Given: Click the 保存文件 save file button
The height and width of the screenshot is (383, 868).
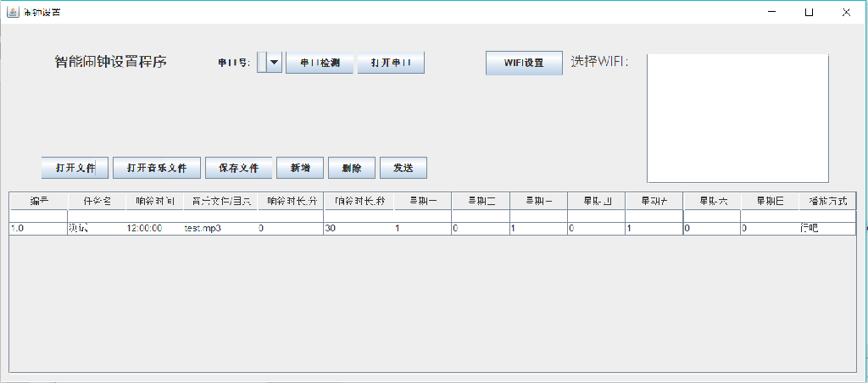Looking at the screenshot, I should point(238,168).
